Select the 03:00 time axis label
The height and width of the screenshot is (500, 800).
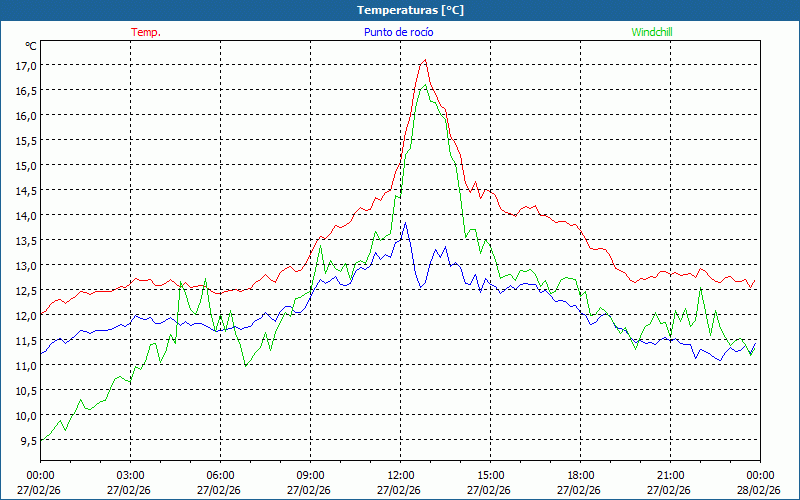[x=130, y=475]
